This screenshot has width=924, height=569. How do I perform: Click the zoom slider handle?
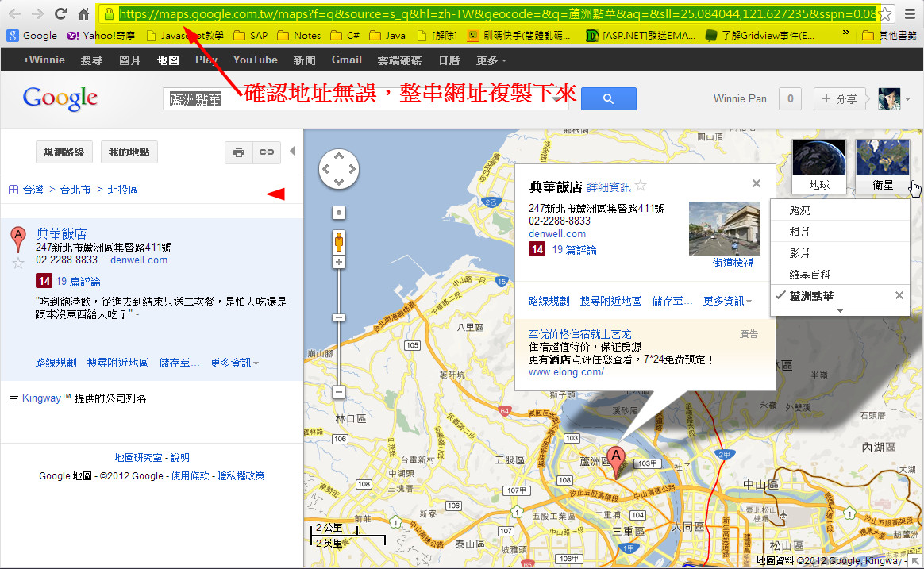(x=339, y=317)
